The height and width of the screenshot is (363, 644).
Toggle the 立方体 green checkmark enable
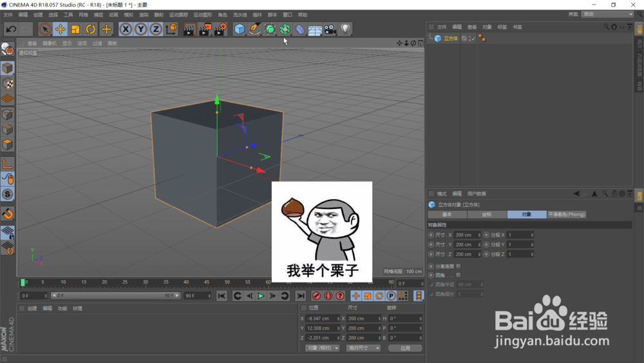(473, 39)
